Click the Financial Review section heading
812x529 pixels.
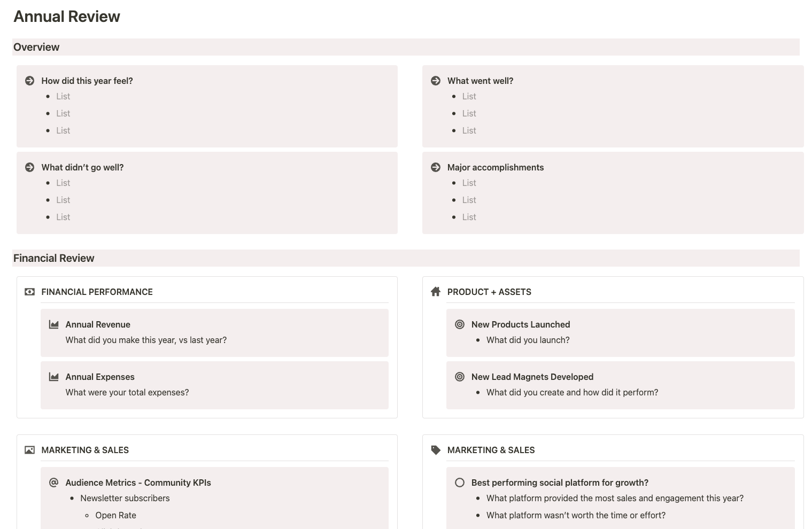[53, 258]
